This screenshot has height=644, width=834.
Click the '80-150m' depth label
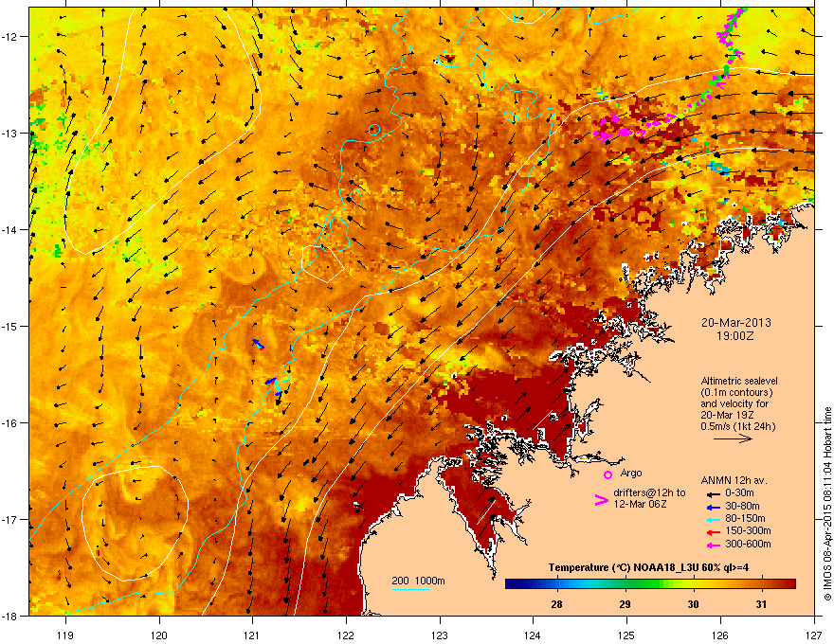pos(745,518)
